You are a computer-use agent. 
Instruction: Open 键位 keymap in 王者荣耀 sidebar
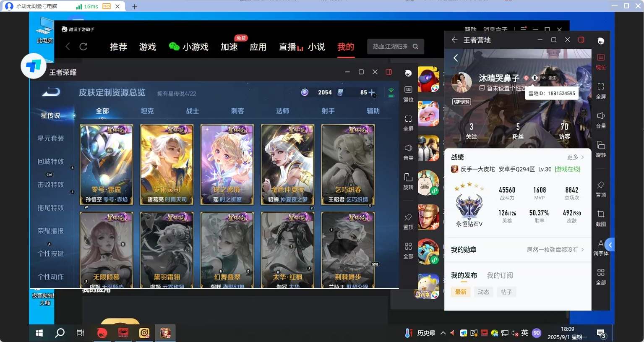408,94
